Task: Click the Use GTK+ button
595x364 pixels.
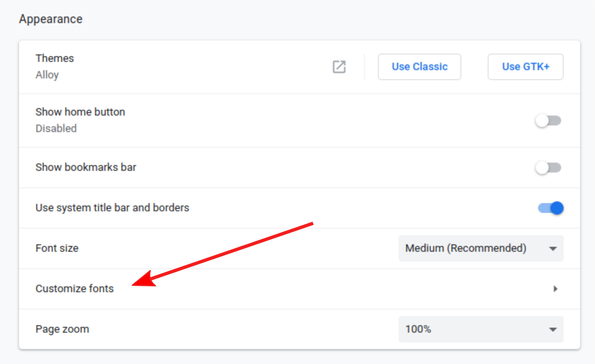Action: (525, 67)
